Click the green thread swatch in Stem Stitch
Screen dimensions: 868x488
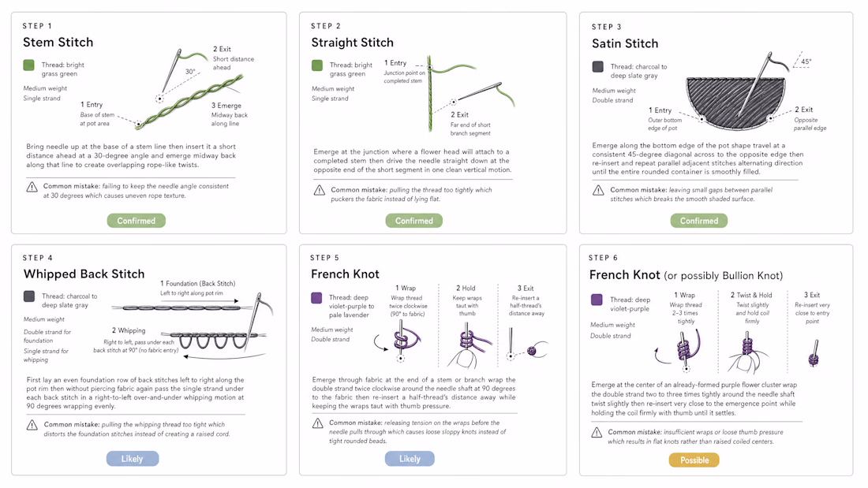click(28, 65)
